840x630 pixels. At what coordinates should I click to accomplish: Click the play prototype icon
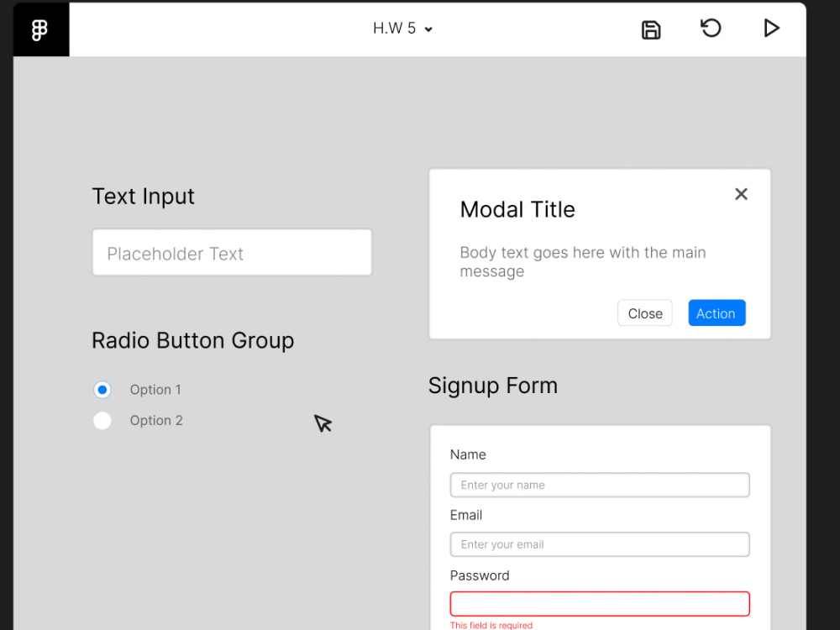[x=771, y=28]
